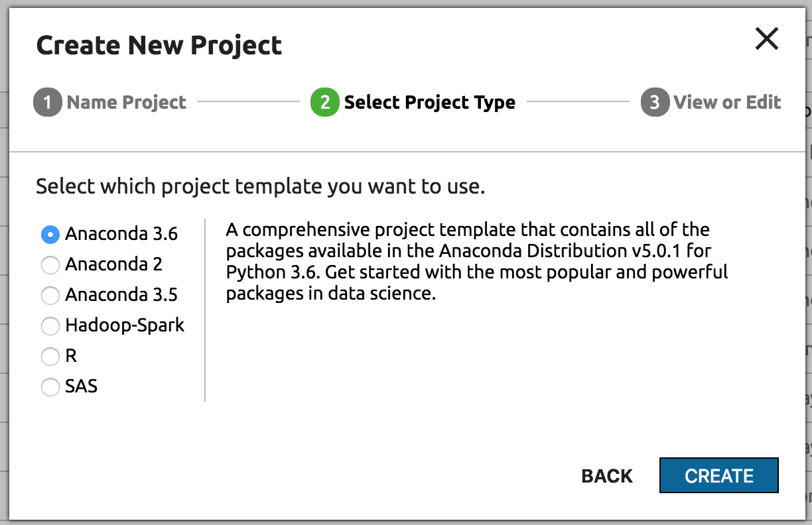This screenshot has width=812, height=525.
Task: Choose the R template radio button
Action: coord(50,356)
